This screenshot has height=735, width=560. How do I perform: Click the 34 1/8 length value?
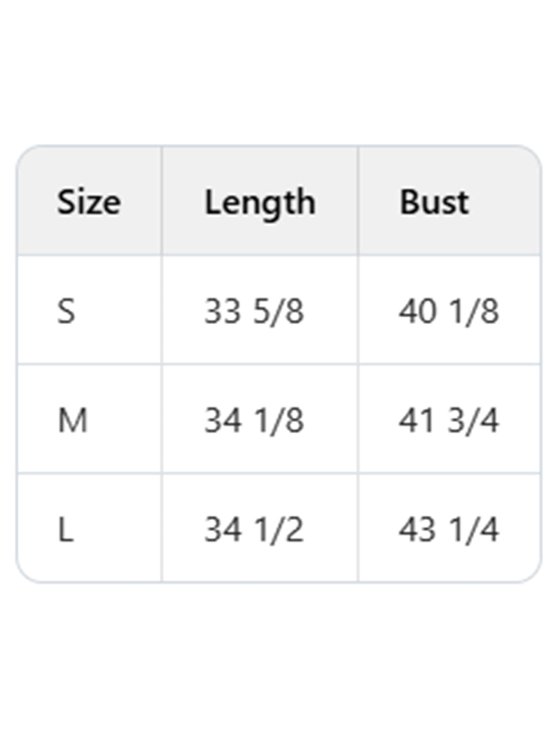(254, 421)
